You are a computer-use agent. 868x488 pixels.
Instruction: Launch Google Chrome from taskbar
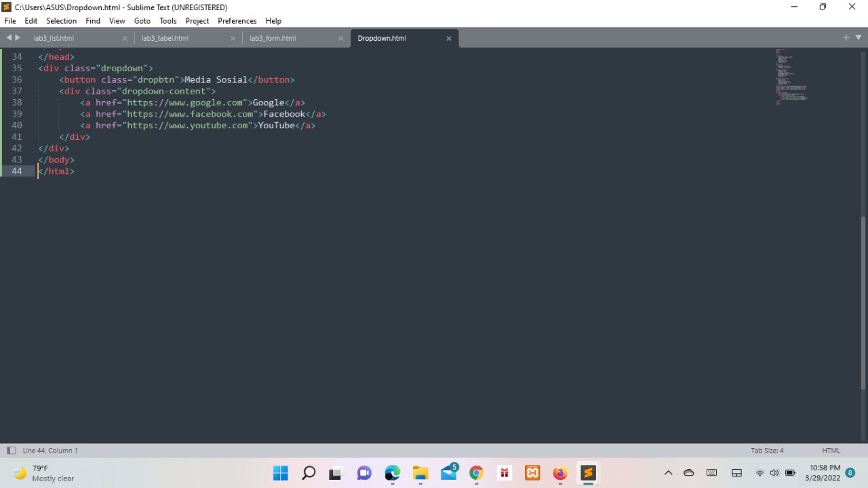(x=476, y=473)
